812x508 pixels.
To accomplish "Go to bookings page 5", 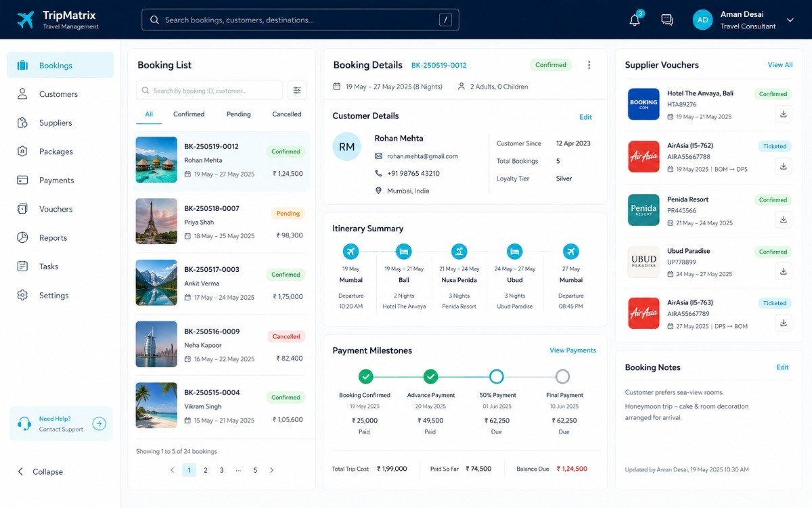I will coord(255,470).
